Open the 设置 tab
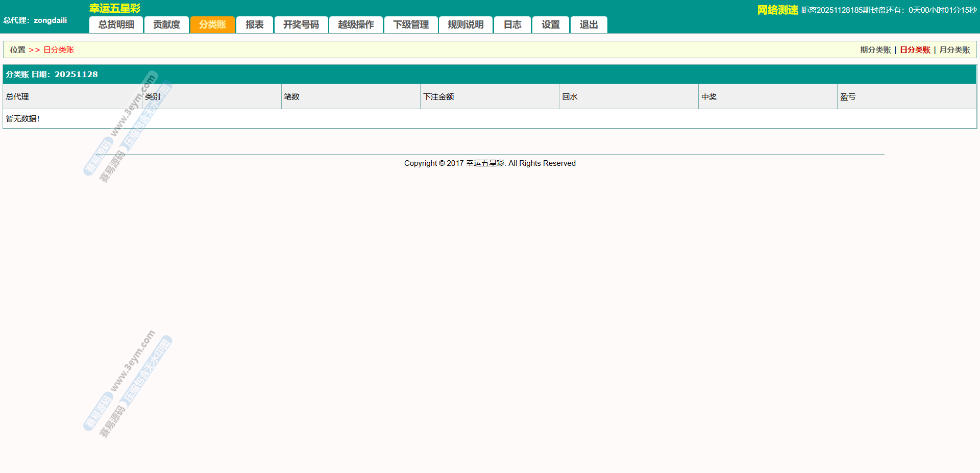The height and width of the screenshot is (473, 980). 550,24
